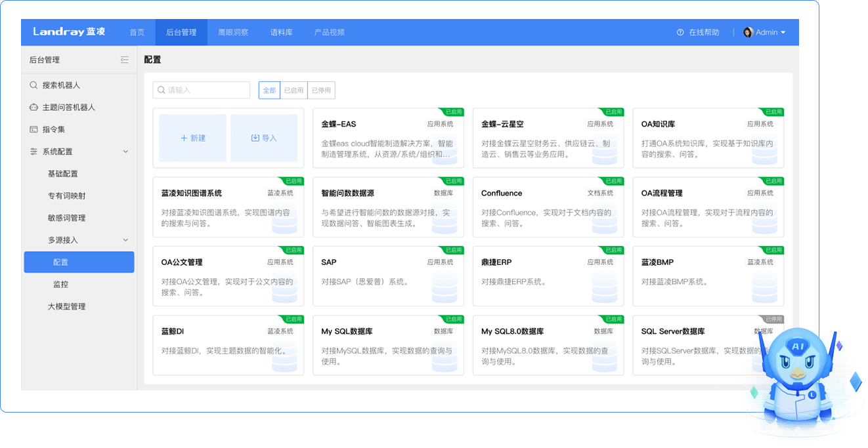This screenshot has height=448, width=868.
Task: Select the 全部 filter option
Action: tap(269, 91)
